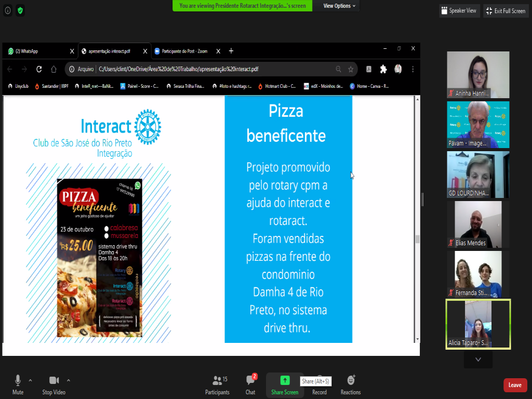Open the Reactions menu
This screenshot has width=532, height=399.
point(351,384)
